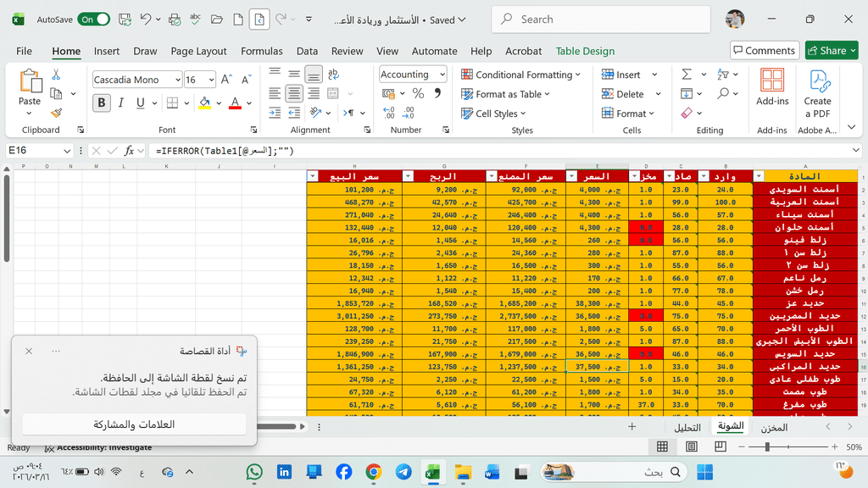Screen dimensions: 868x488
Task: Click the Percent Style icon
Action: coord(418,93)
